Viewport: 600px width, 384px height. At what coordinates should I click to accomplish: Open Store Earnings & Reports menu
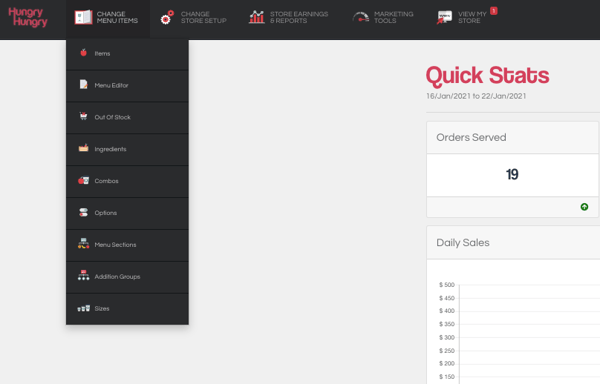(289, 18)
